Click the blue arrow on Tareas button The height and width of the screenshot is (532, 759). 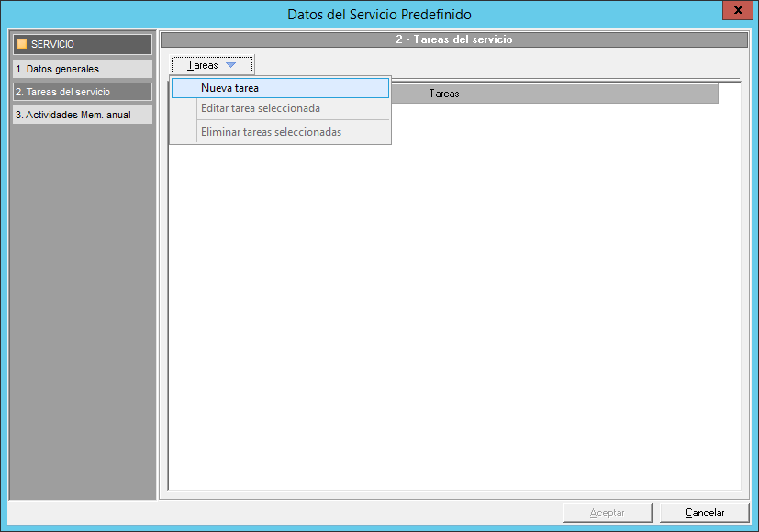click(231, 65)
